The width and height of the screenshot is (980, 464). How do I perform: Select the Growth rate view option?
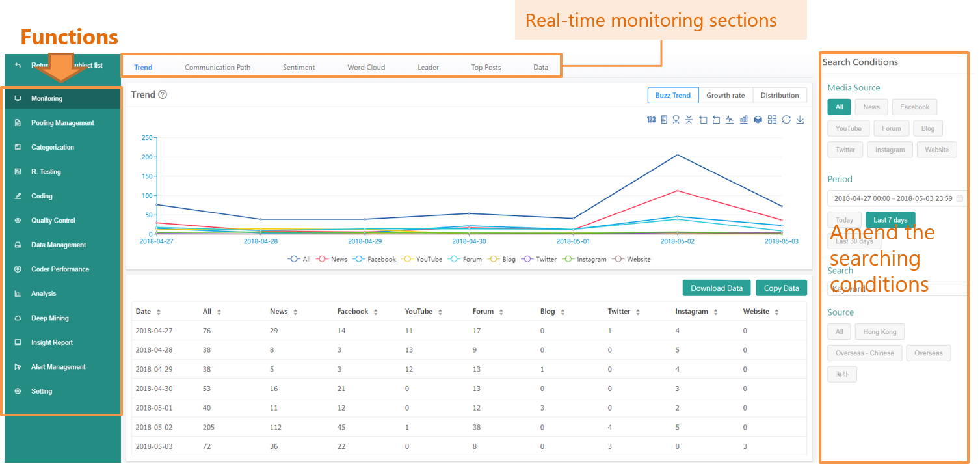[725, 96]
